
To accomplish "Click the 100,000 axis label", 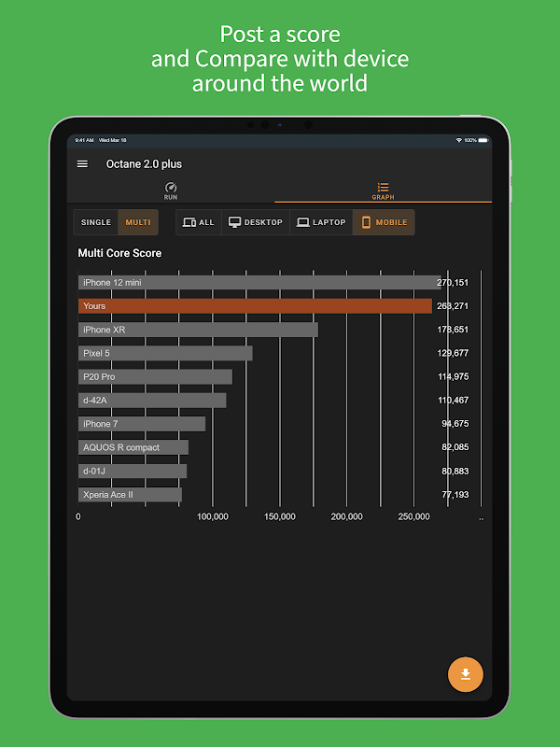I will point(213,517).
